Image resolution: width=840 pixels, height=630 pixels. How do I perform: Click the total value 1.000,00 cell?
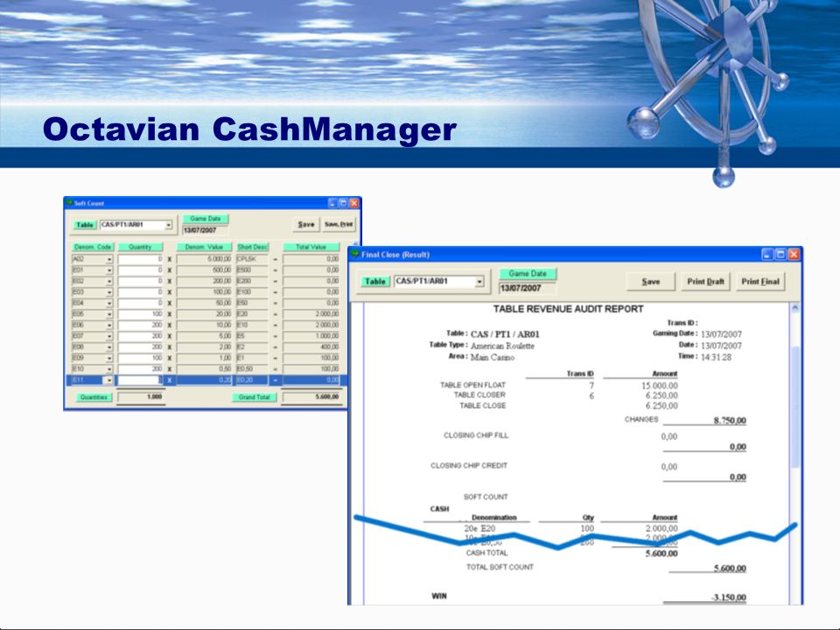click(311, 336)
